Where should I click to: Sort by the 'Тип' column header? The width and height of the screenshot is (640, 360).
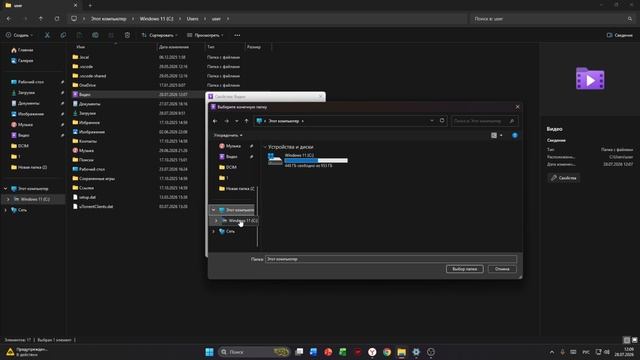click(211, 47)
